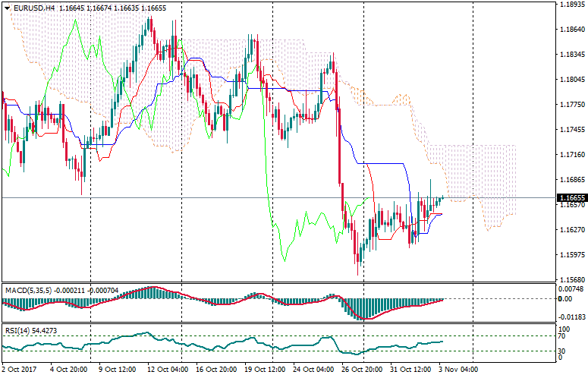Select the 1.15680 price axis label
This screenshot has height=378, width=588.
570,279
